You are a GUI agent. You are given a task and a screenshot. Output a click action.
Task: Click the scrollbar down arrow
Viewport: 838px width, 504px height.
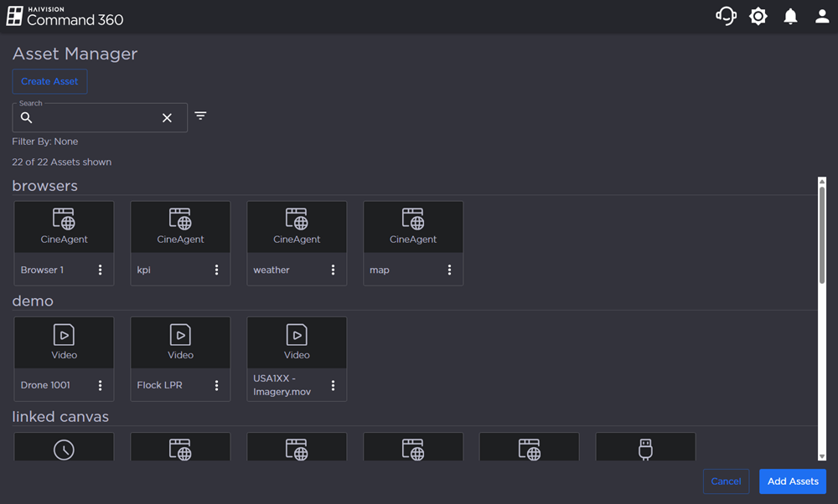coord(822,456)
